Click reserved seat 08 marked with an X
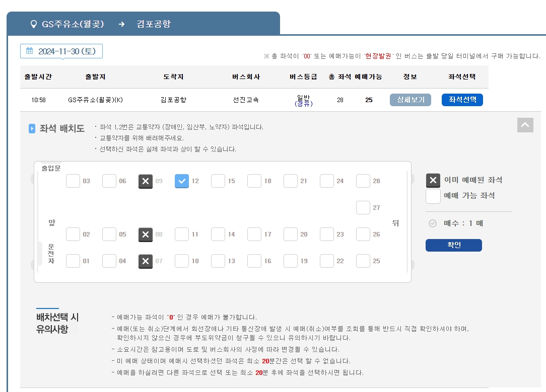Viewport: 546px width, 392px height. [x=146, y=234]
